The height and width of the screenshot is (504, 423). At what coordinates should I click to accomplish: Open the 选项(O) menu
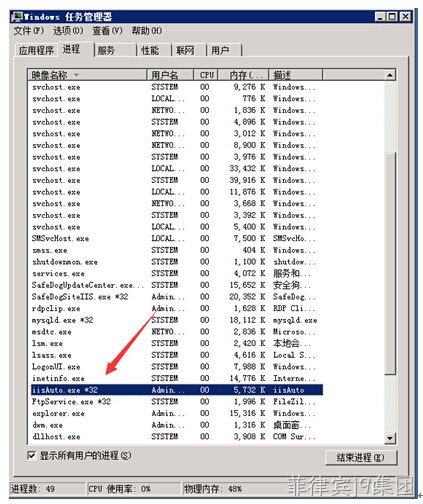(x=68, y=31)
